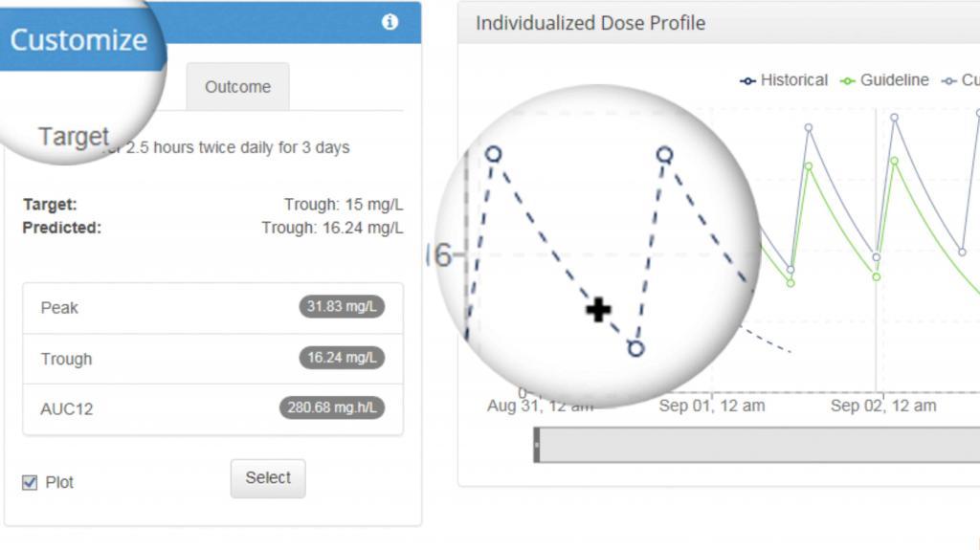Click the Sep 01, 12 am axis label
The width and height of the screenshot is (980, 550).
coord(712,406)
